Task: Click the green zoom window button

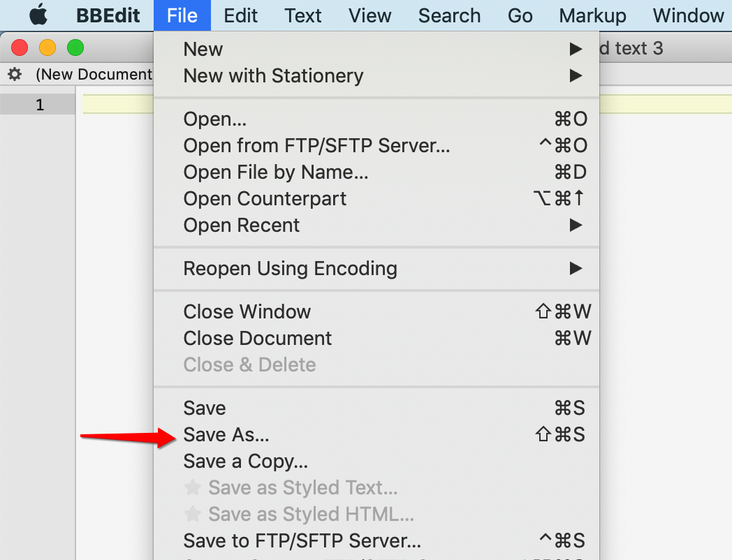Action: tap(75, 48)
